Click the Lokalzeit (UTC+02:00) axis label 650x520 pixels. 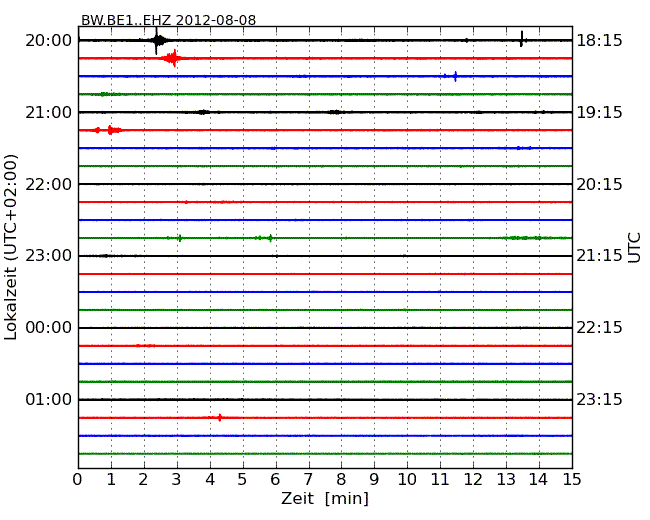[11, 247]
